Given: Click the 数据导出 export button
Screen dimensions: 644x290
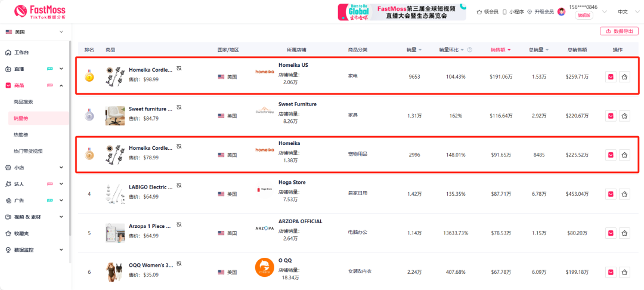Looking at the screenshot, I should click(619, 31).
